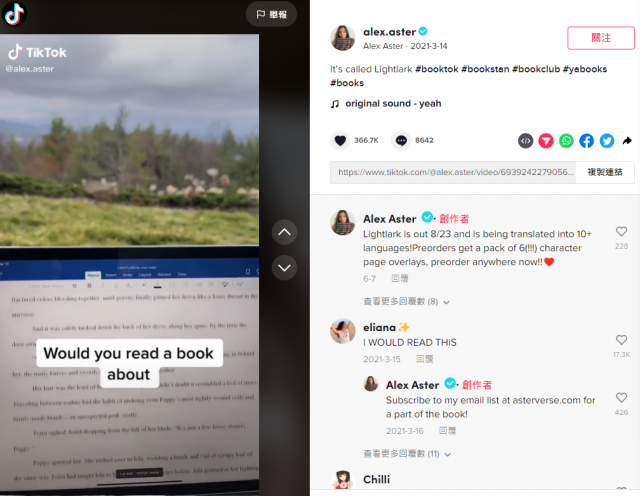The height and width of the screenshot is (496, 640).
Task: Share to Twitter using bird icon
Action: [x=607, y=141]
